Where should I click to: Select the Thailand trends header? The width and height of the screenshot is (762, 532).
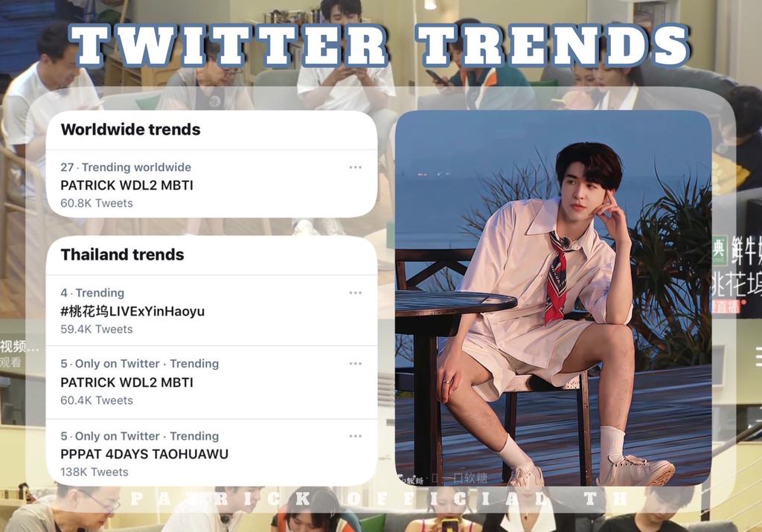click(x=123, y=254)
